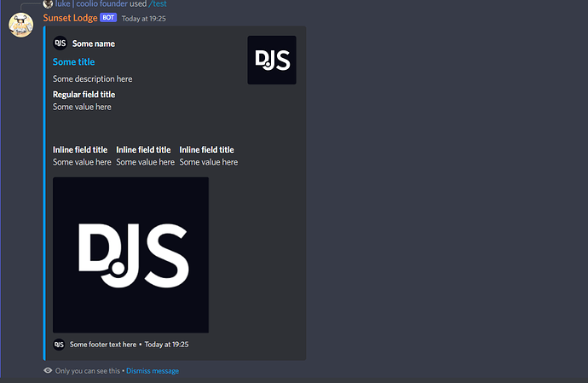
Task: Click 'Some value here' under Regular field title
Action: coord(82,107)
